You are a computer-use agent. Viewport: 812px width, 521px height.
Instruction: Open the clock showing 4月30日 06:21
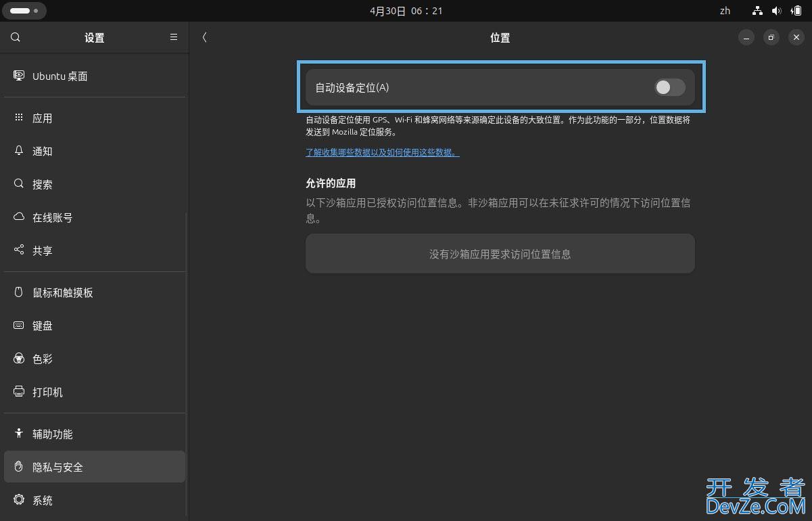pyautogui.click(x=406, y=11)
